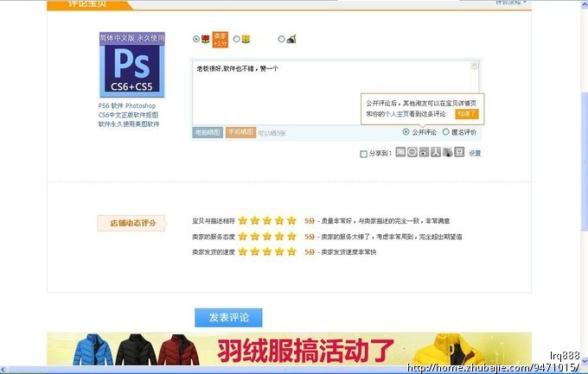The height and width of the screenshot is (374, 588).
Task: Select the yellow flower neutral-review rating
Action: click(236, 39)
